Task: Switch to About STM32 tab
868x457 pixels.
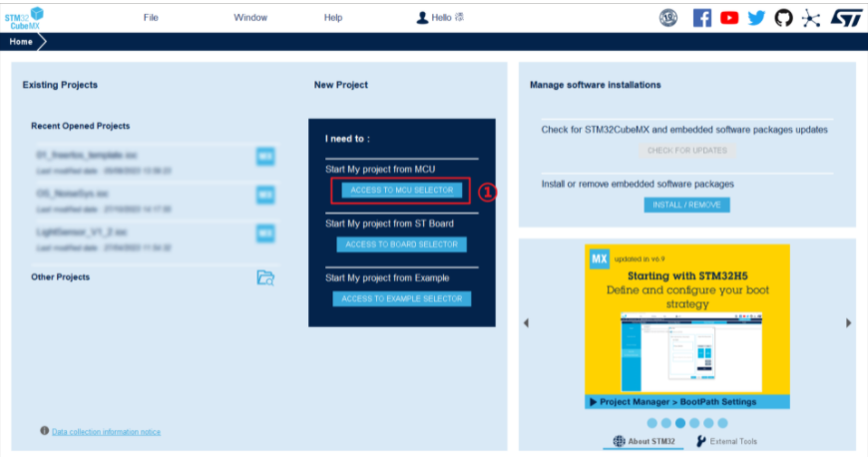Action: pos(644,441)
